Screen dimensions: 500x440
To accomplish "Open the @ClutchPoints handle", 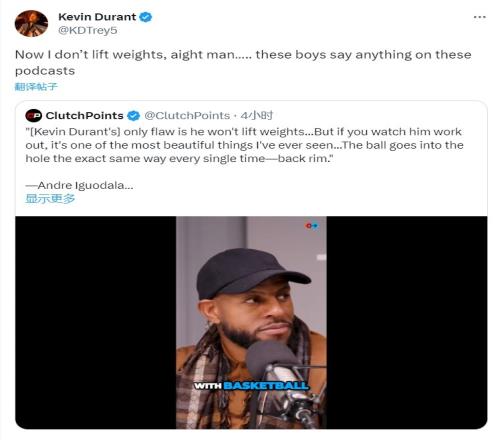I will 187,116.
